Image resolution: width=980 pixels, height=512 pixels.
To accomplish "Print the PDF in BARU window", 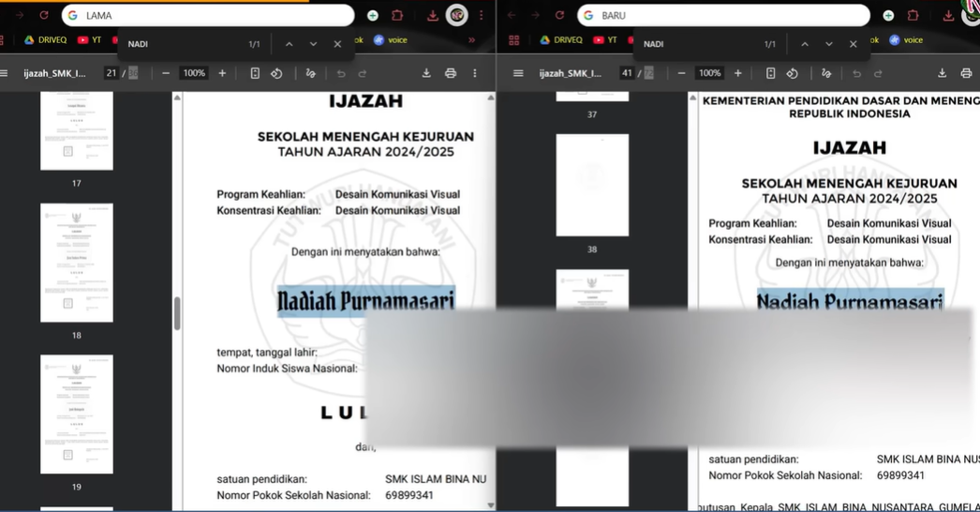I will tap(966, 73).
